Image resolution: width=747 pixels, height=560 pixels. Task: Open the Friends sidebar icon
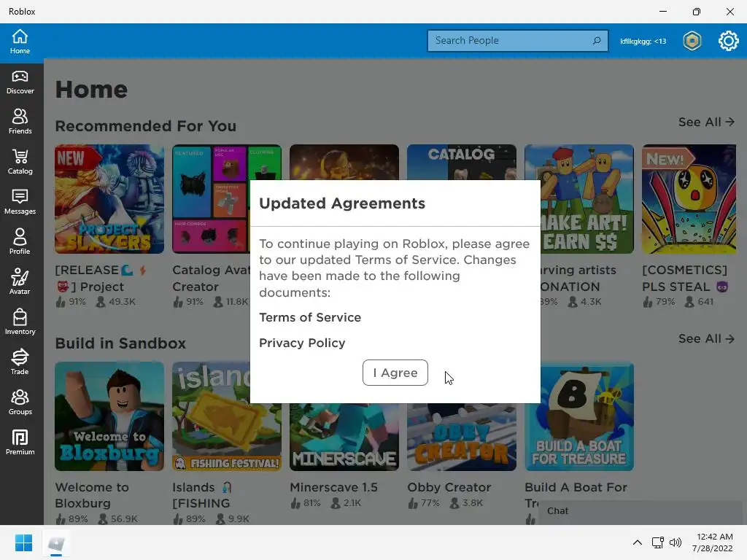coord(20,122)
